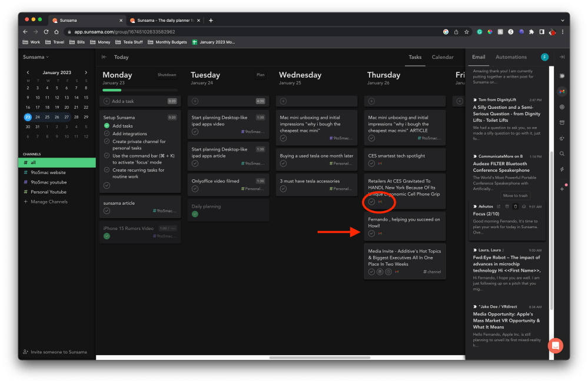
Task: Open the Gmail integration icon in right sidebar
Action: (562, 92)
